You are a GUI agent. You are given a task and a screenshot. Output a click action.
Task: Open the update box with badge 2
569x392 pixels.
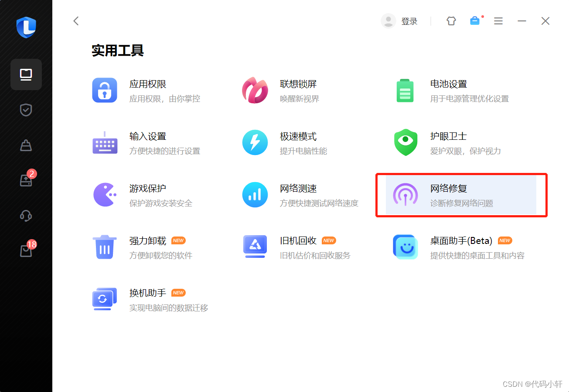26,180
